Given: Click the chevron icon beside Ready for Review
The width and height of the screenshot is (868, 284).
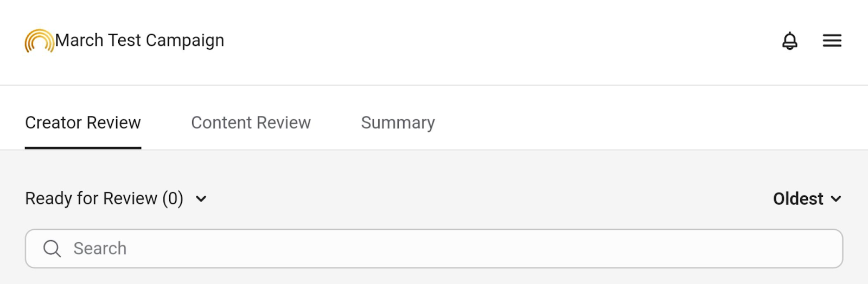Looking at the screenshot, I should [x=201, y=199].
